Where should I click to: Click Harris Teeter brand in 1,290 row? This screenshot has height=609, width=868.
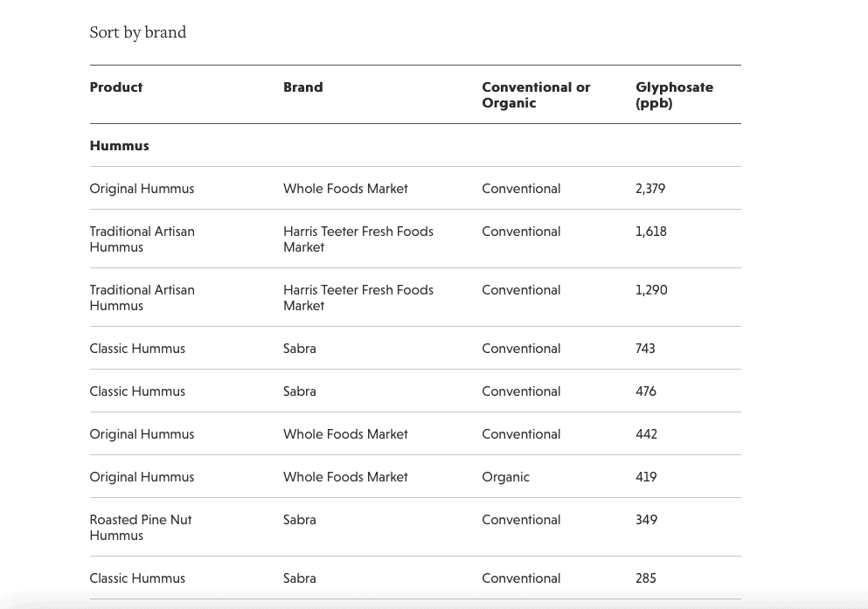[x=358, y=298]
